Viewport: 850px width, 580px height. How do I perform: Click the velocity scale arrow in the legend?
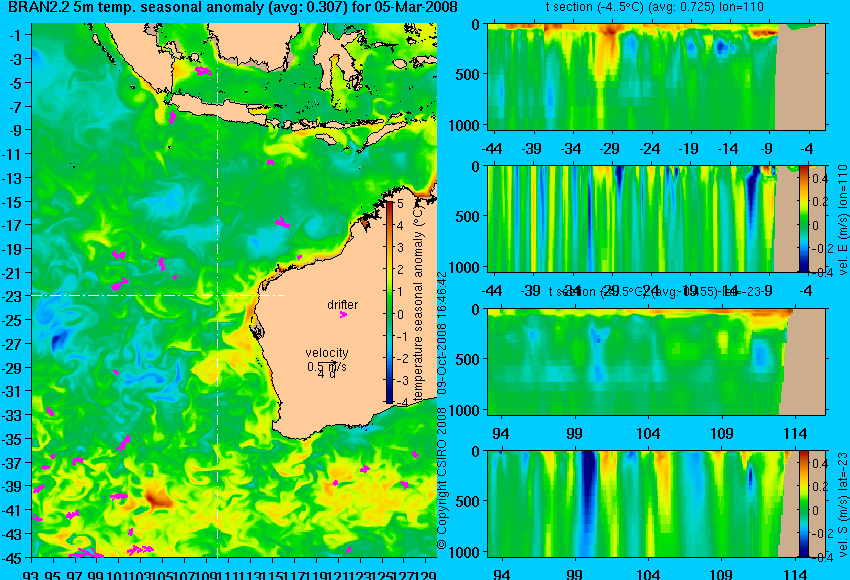click(327, 363)
